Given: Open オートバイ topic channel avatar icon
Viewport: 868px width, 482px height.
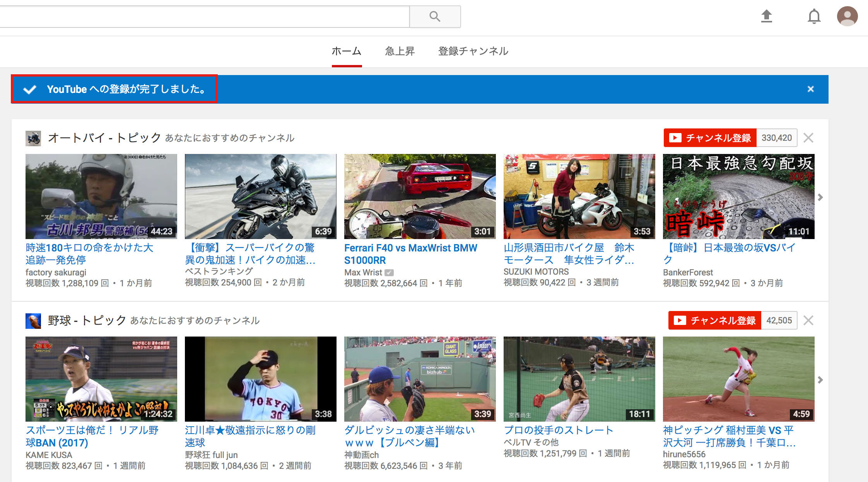Looking at the screenshot, I should click(x=33, y=138).
